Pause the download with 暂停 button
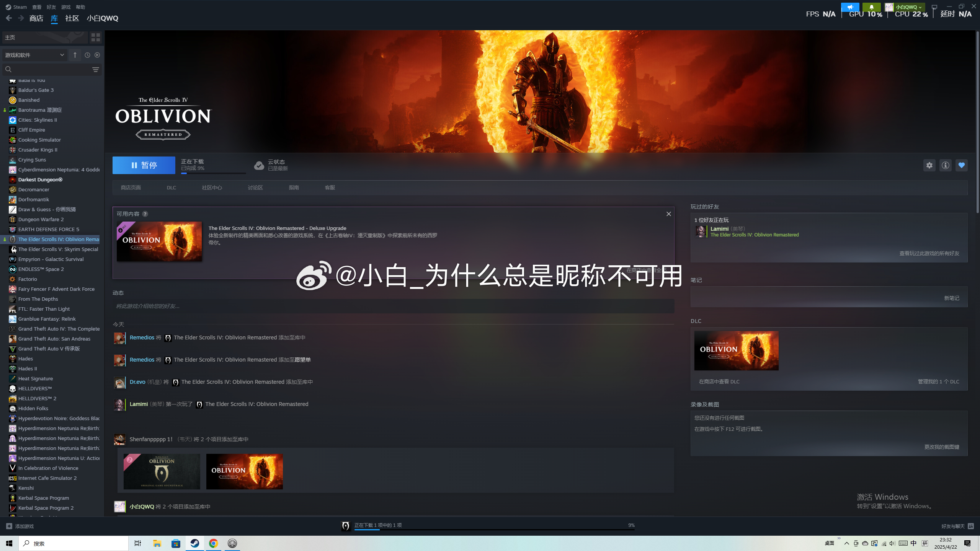The height and width of the screenshot is (551, 980). [x=144, y=165]
